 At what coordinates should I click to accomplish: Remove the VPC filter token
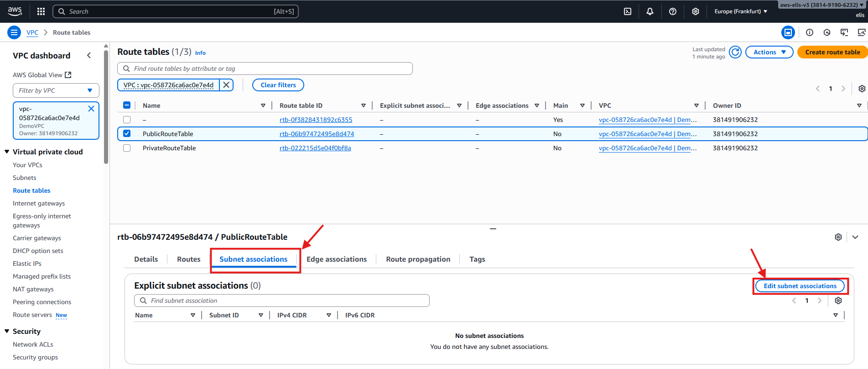[226, 85]
